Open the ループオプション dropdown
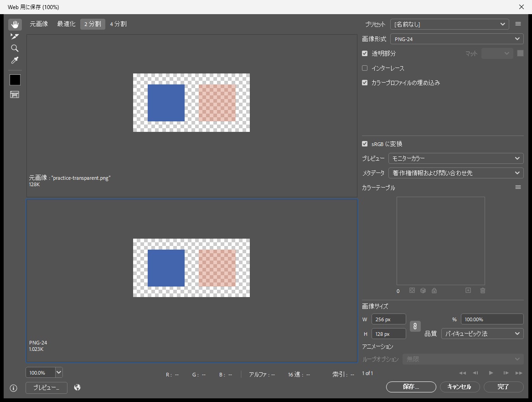 click(463, 359)
